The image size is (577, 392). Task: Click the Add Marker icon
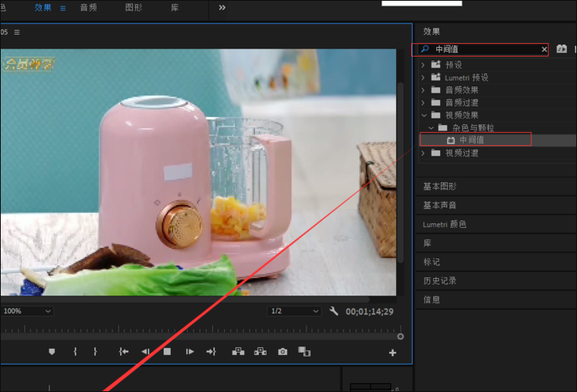(x=52, y=352)
